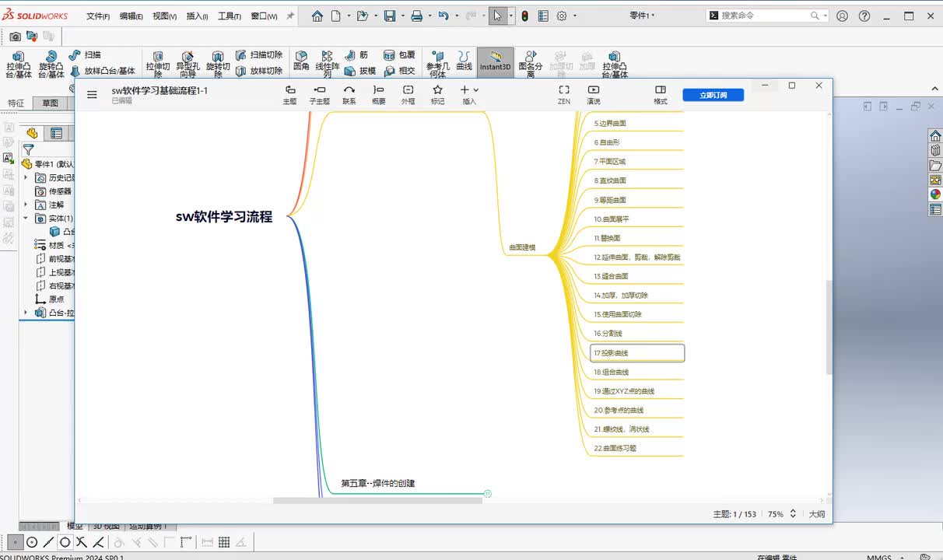Open the 参考几何体 reference geometry tool
This screenshot has width=943, height=560.
438,64
